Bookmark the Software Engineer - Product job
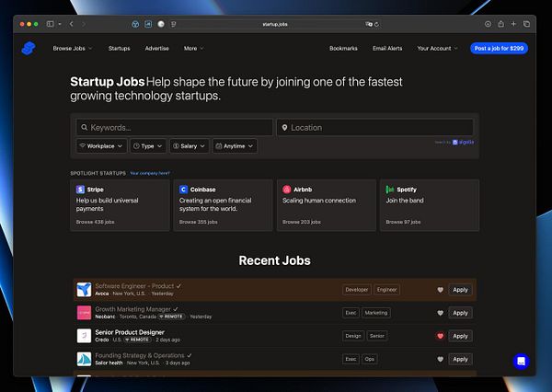The image size is (552, 392). coord(440,290)
